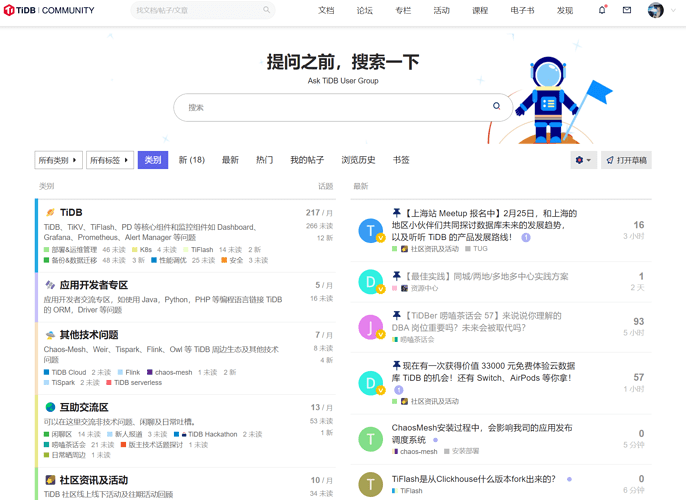This screenshot has width=686, height=500.
Task: Click the 互助交流区 globe icon
Action: point(50,407)
